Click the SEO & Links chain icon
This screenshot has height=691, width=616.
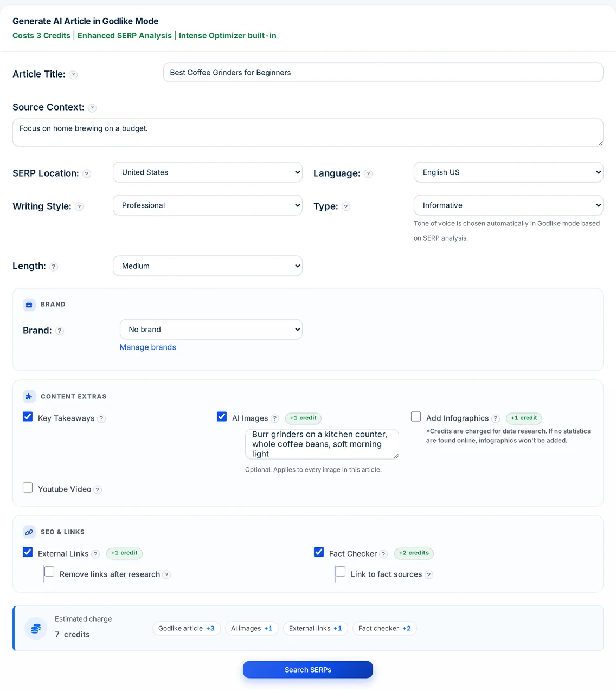pyautogui.click(x=29, y=532)
